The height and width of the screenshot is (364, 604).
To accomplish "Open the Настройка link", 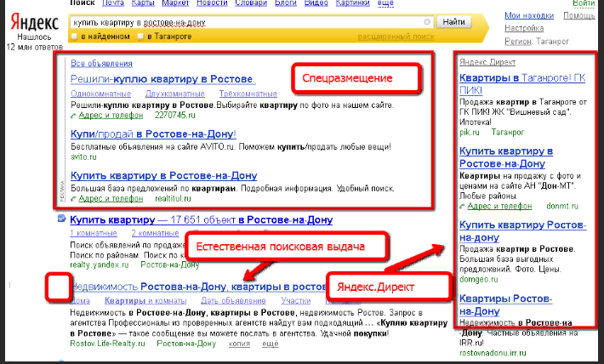I will coord(524,28).
